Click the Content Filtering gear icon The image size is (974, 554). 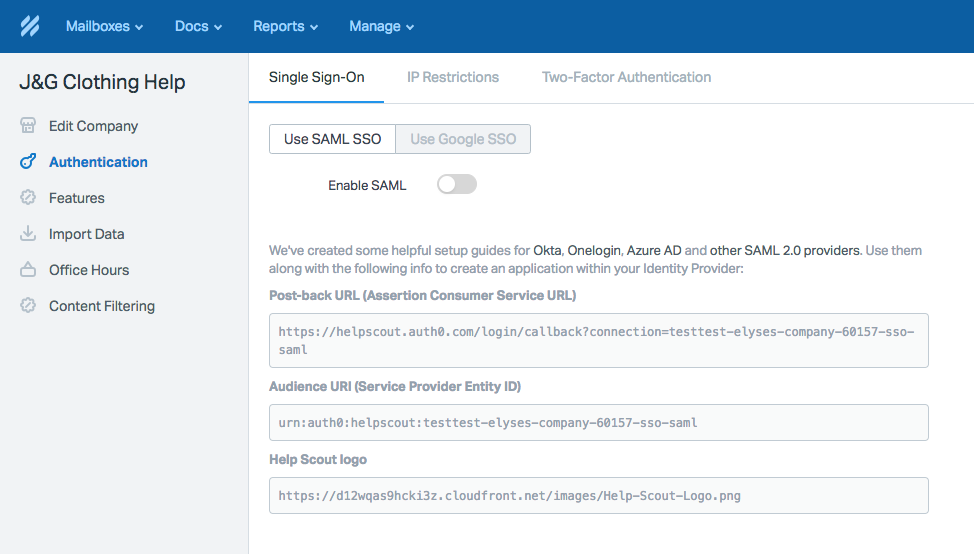click(28, 306)
